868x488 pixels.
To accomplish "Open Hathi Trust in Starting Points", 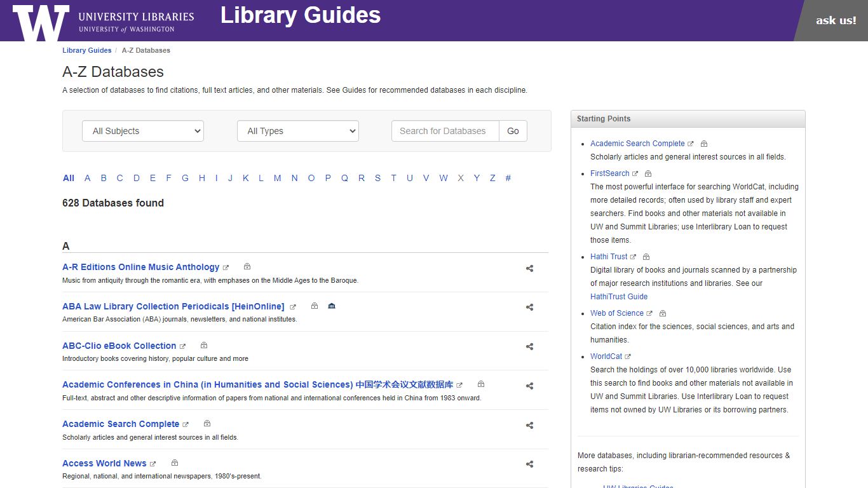I will (x=609, y=257).
